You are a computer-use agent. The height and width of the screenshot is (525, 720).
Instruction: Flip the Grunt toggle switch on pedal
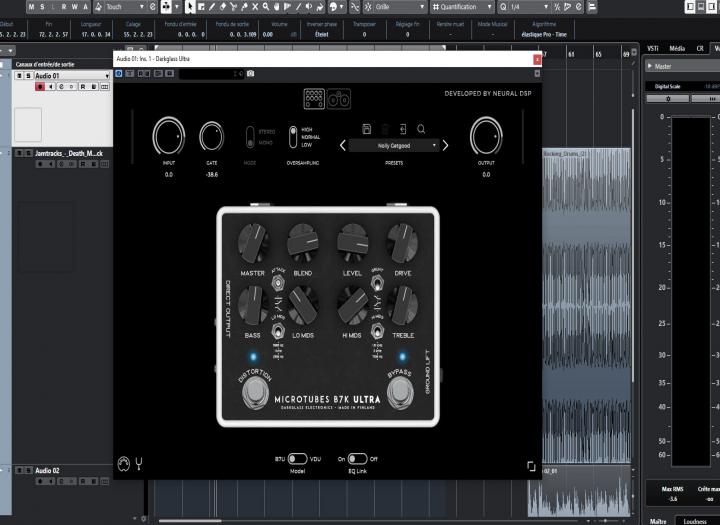click(377, 282)
